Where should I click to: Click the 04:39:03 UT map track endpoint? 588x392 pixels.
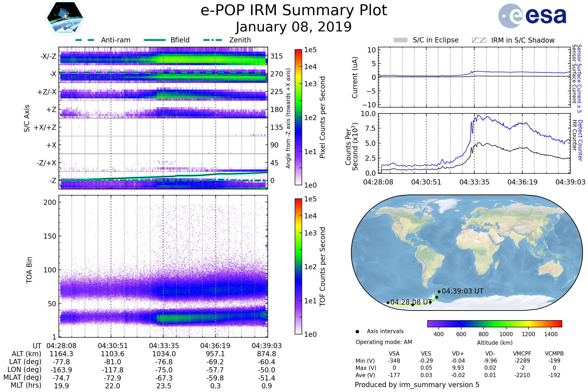[439, 292]
